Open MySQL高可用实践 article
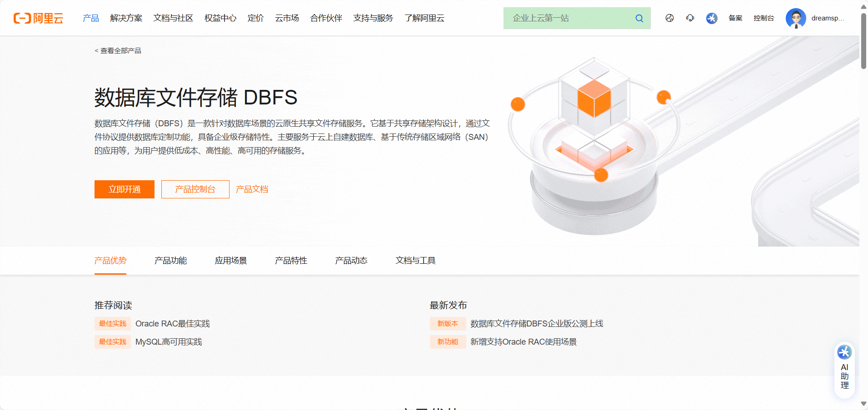The height and width of the screenshot is (410, 868). [x=169, y=342]
